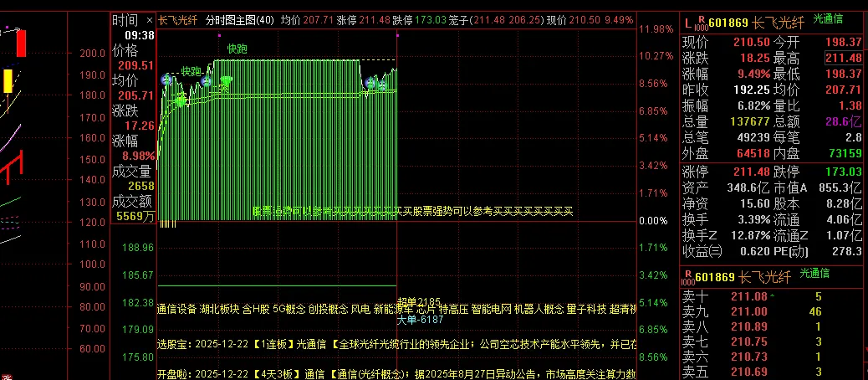Open the 风电 concept tag
Image resolution: width=868 pixels, height=380 pixels.
361,309
